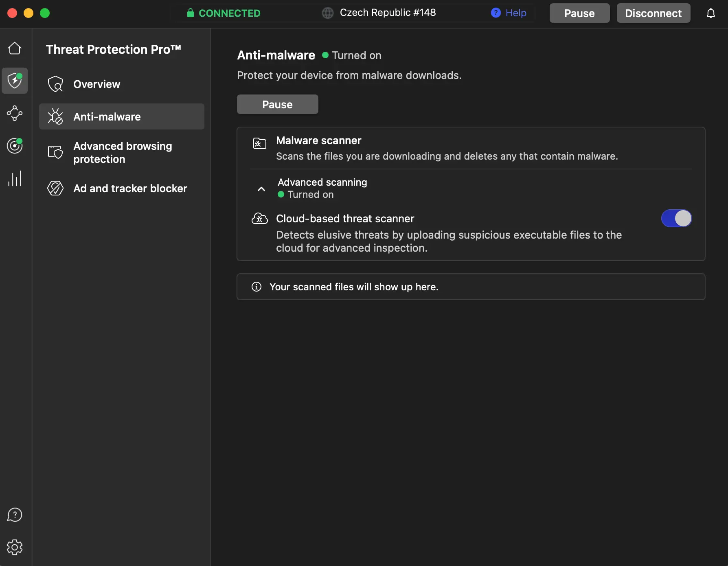Screen dimensions: 728x566
Task: Disable the Cloud-based threat scanner toggle
Action: click(x=676, y=219)
